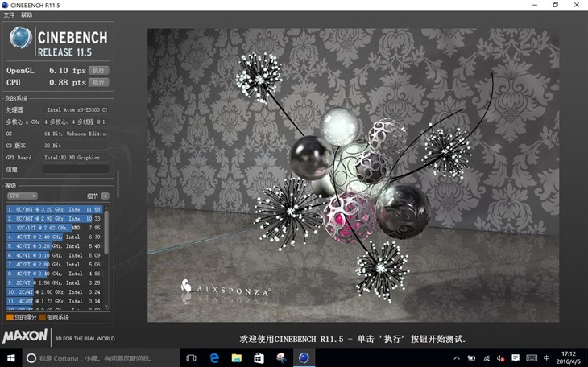
Task: Click the MAXON logo
Action: point(25,336)
